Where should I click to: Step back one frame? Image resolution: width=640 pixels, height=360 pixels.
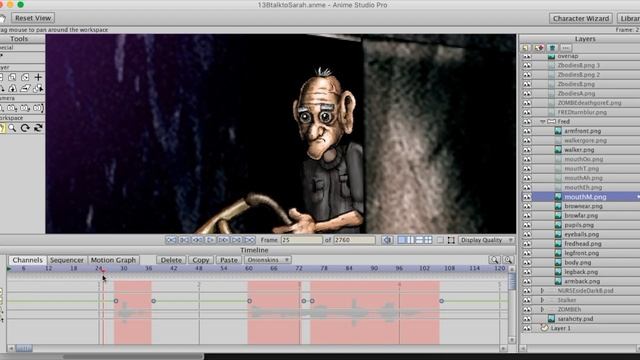tap(197, 240)
